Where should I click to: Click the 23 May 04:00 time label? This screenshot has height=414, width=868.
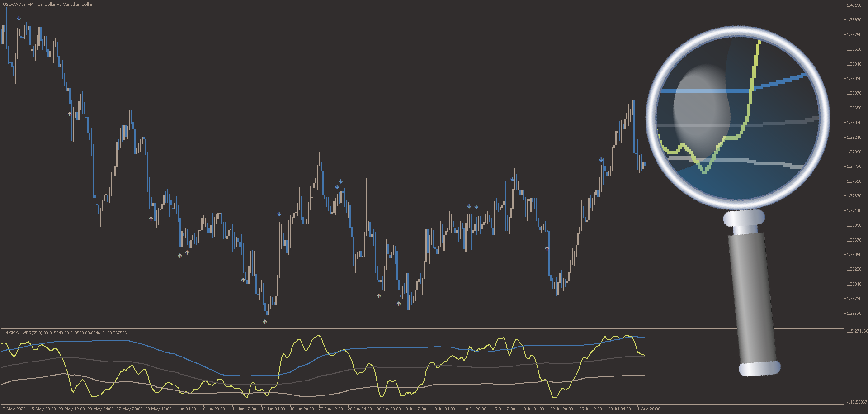click(101, 409)
